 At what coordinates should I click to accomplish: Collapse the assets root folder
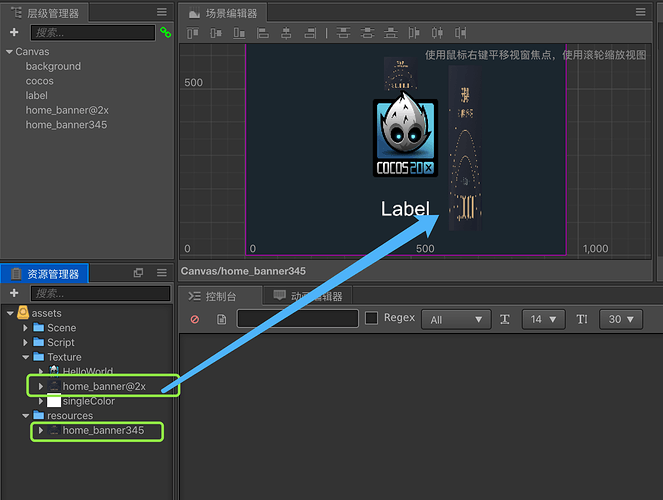click(x=11, y=313)
